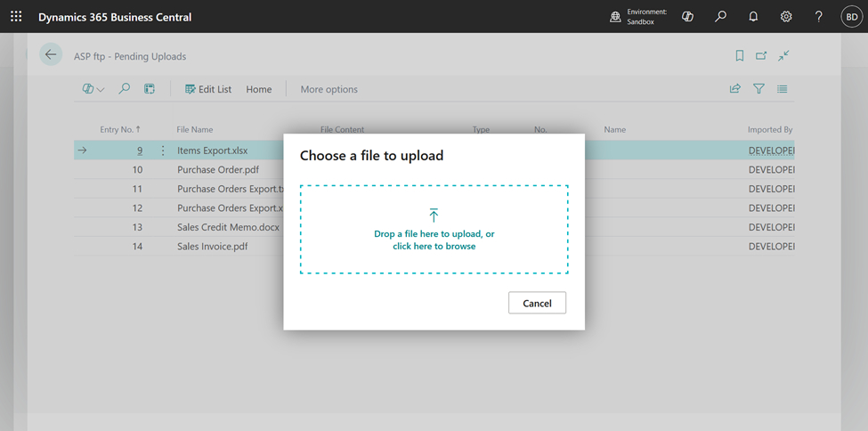Search the list with the magnifier
Viewport: 868px width, 431px height.
coord(125,89)
